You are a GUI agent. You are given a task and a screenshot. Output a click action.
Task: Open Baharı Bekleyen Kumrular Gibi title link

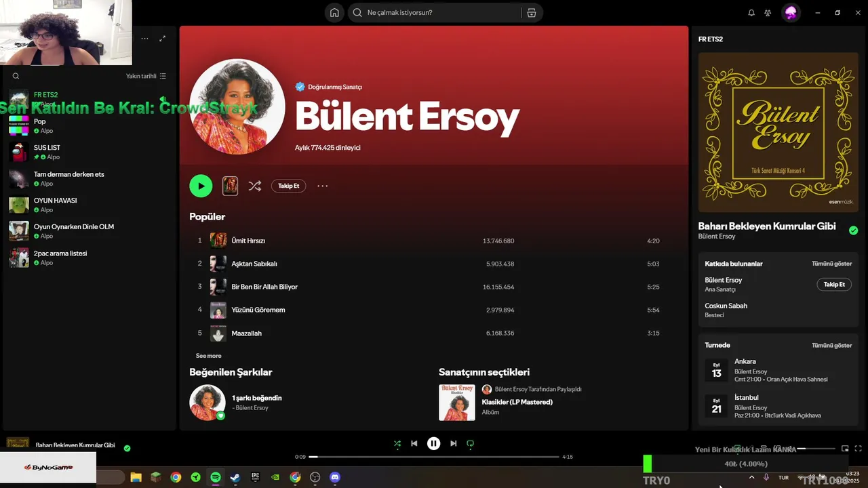(x=767, y=226)
